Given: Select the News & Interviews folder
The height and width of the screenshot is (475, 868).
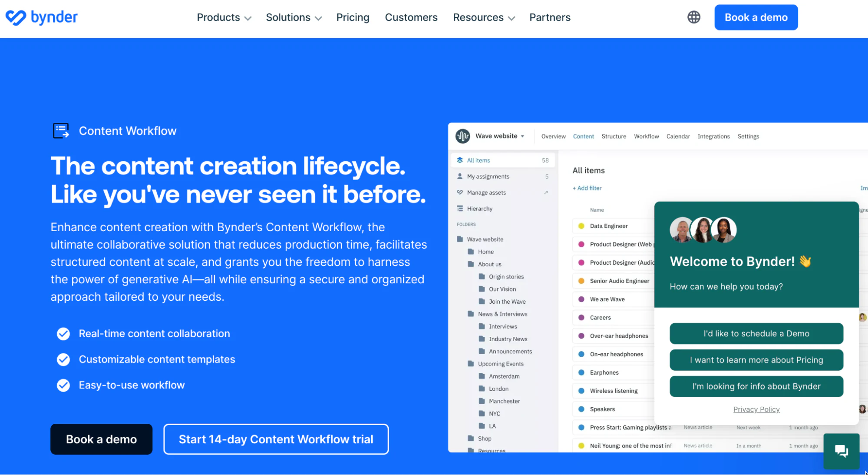Looking at the screenshot, I should click(498, 314).
